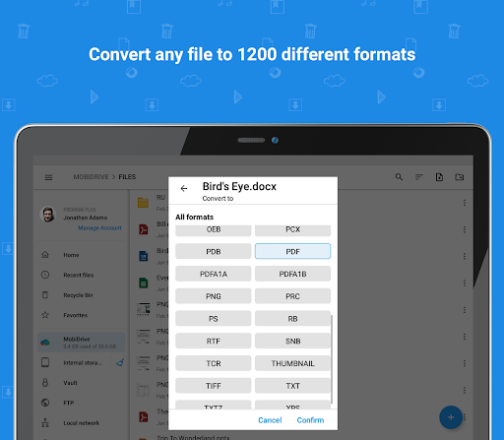Open three-dot menu of the second file row

(x=465, y=229)
